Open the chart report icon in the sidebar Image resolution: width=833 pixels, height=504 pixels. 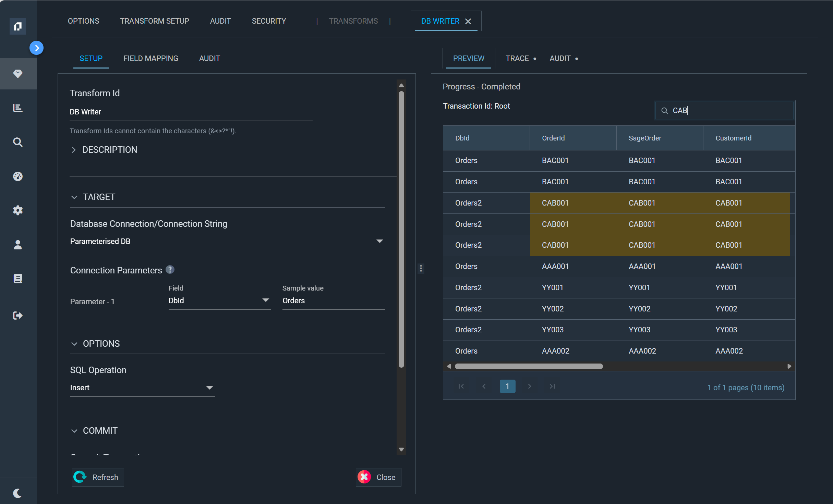click(x=18, y=108)
